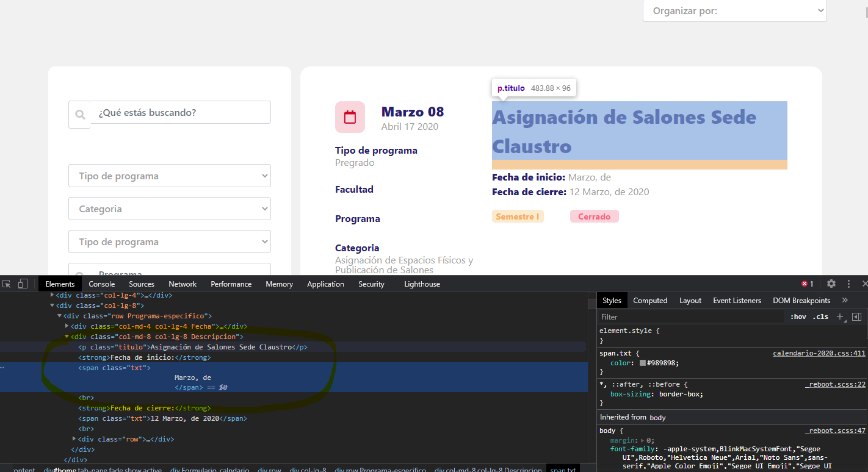Open calendario-2020.css:411 source link
Screen dimensions: 868x472
pyautogui.click(x=819, y=352)
